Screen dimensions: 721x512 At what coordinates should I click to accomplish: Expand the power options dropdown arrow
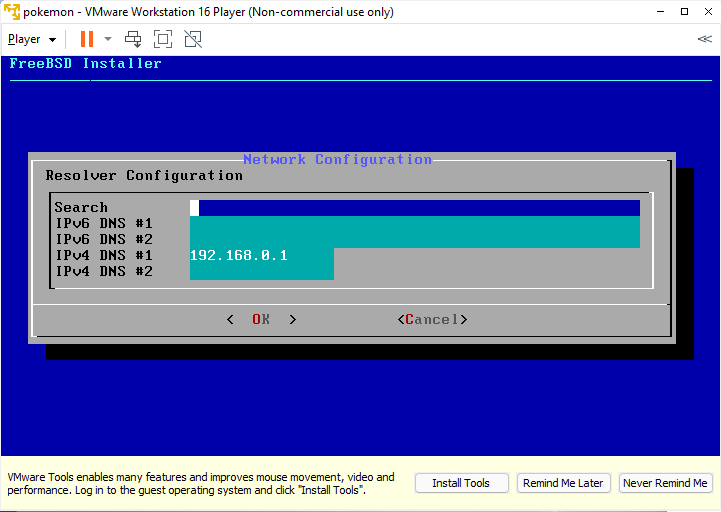[x=108, y=39]
